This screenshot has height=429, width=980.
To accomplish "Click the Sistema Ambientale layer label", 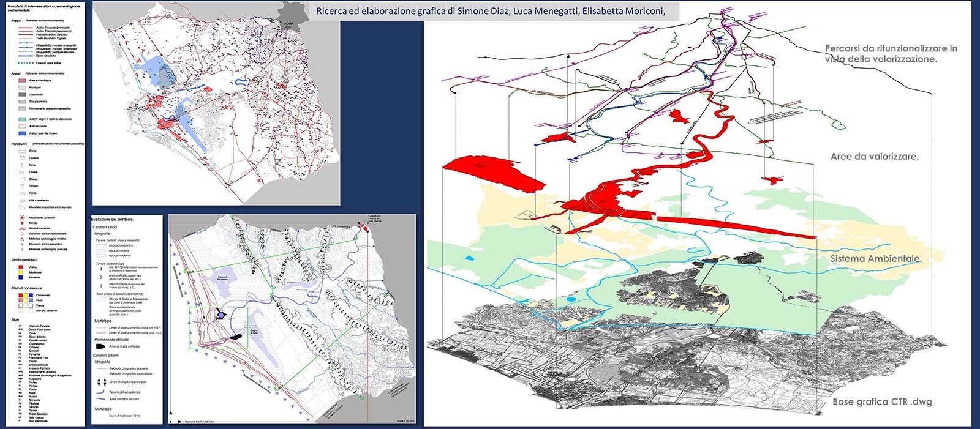I will click(x=876, y=259).
